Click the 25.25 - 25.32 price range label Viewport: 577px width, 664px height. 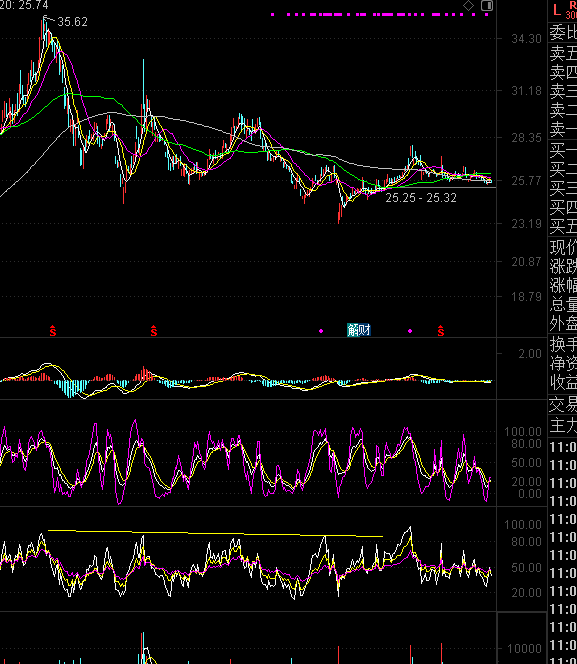[x=421, y=198]
